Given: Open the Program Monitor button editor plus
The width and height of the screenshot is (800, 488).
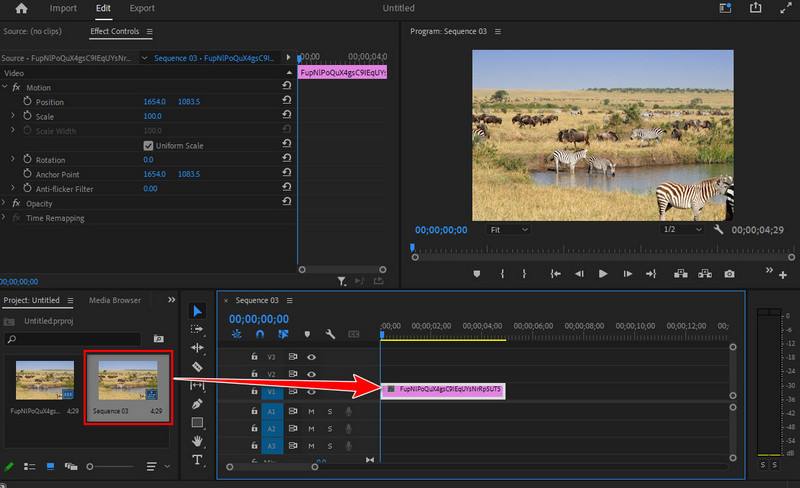Looking at the screenshot, I should 783,275.
